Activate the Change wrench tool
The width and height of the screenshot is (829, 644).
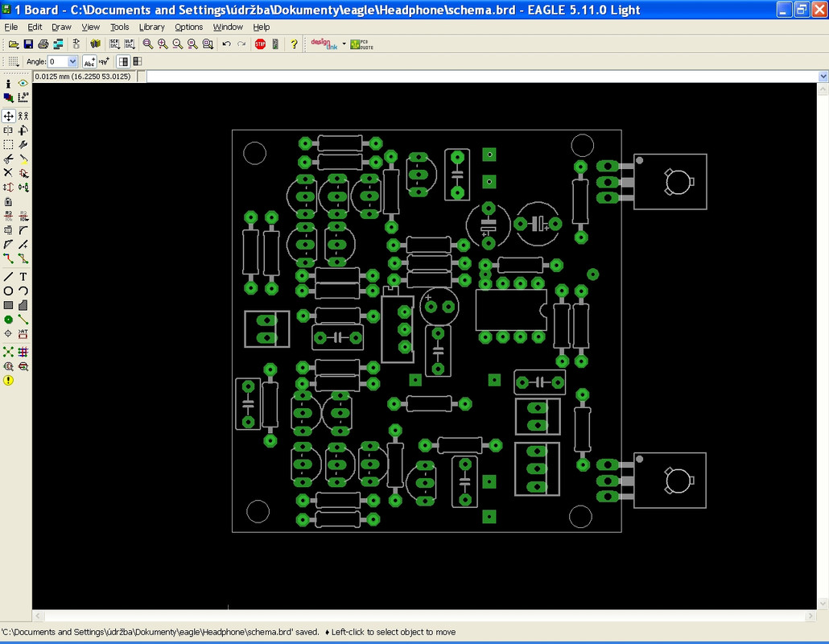(x=23, y=144)
